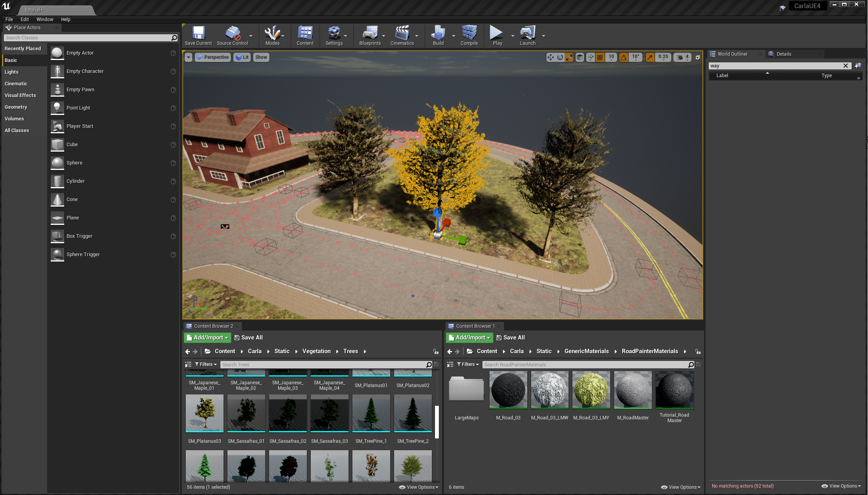Open the grid snap size dropdown
Viewport: 868px width, 495px height.
[x=611, y=57]
